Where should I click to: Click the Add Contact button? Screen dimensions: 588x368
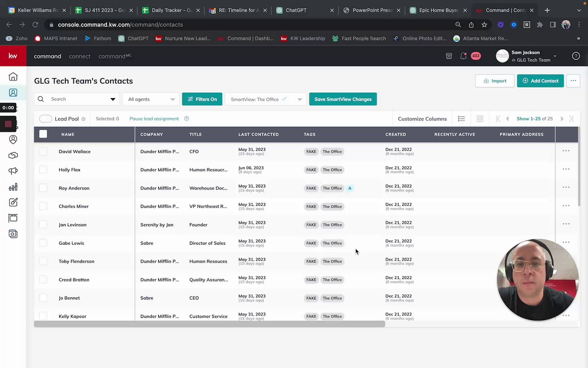click(x=540, y=81)
